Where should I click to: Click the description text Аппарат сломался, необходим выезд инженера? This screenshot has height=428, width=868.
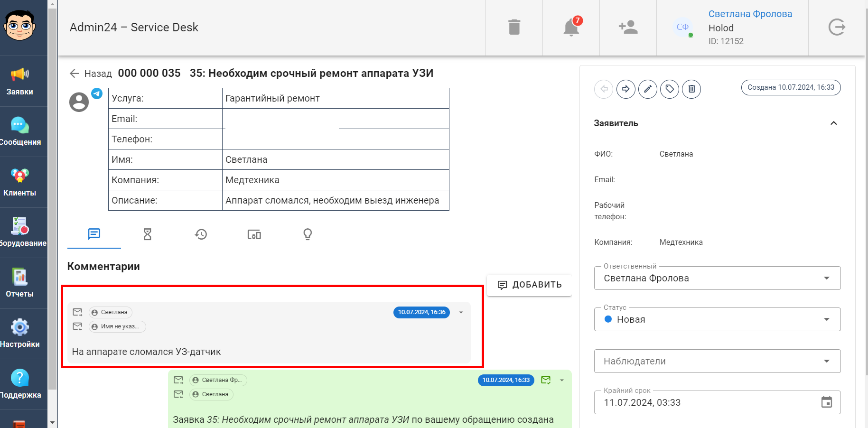click(332, 200)
